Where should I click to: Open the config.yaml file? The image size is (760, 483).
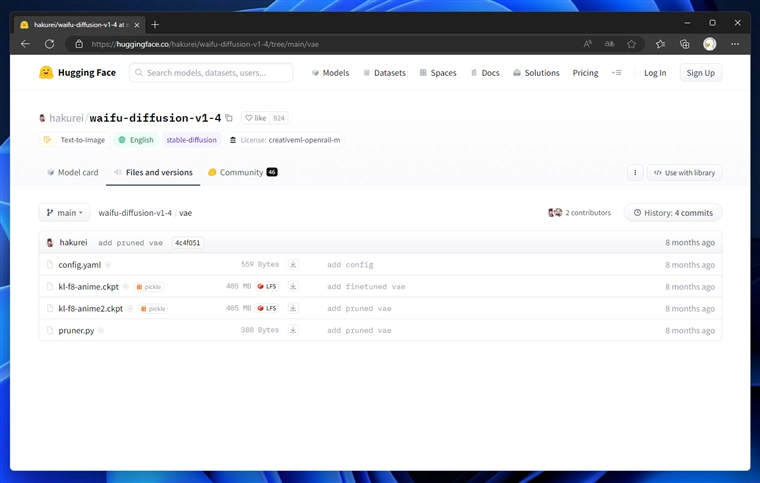[79, 265]
